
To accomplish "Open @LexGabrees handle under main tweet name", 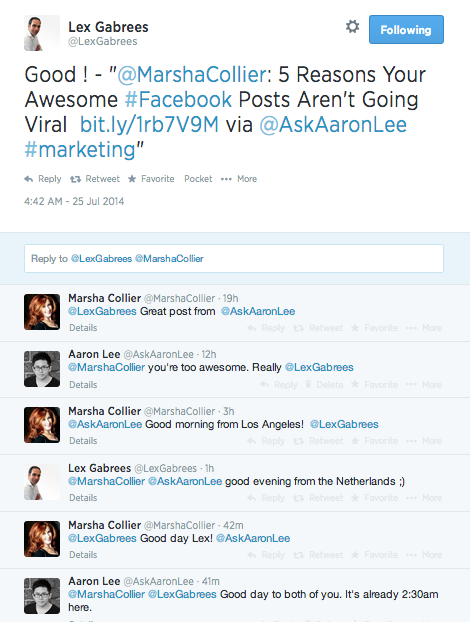I will [x=103, y=41].
